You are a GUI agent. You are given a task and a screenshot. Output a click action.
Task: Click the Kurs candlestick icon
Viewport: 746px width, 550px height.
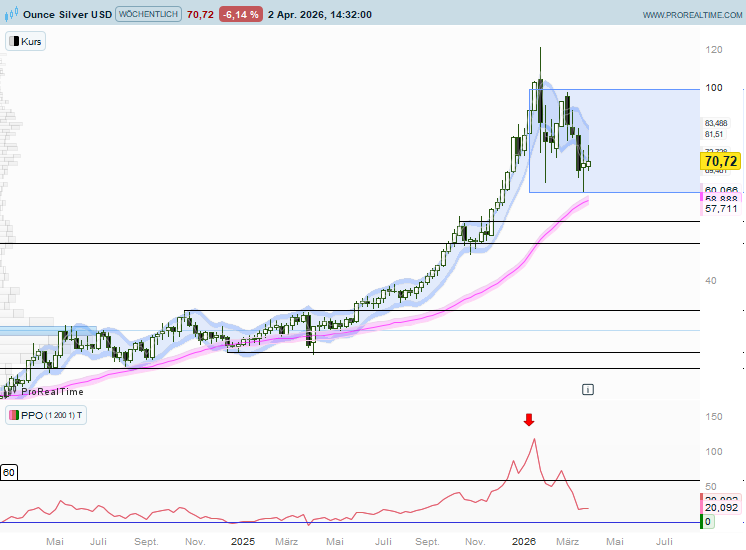15,42
